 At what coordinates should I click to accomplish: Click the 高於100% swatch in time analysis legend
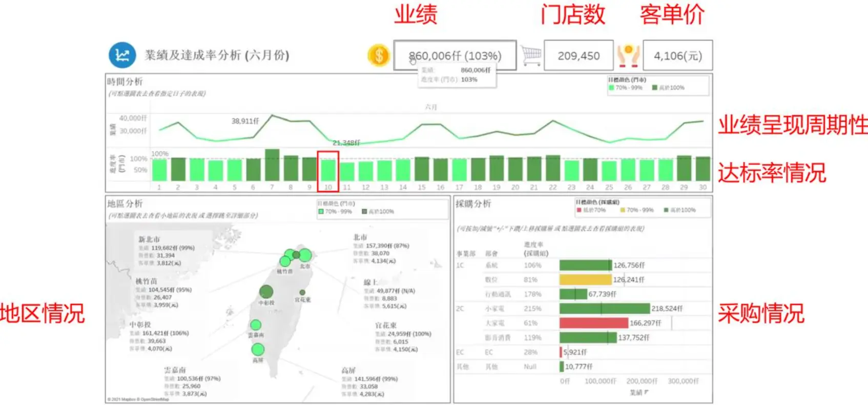(x=655, y=88)
